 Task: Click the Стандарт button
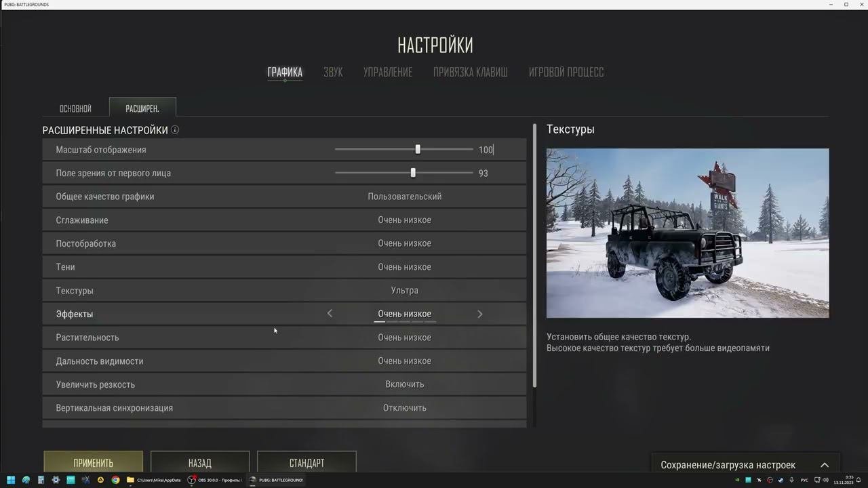tap(307, 463)
